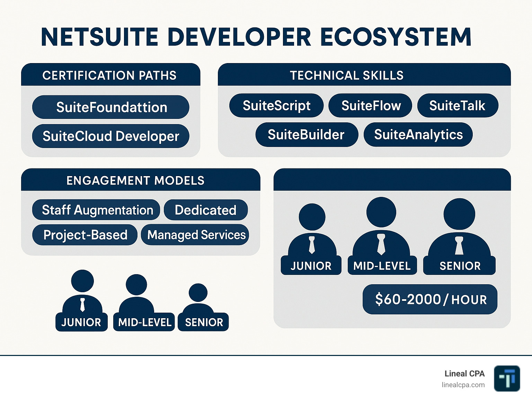Click the Staff Augmentation pill
Screen dimensions: 532x400
pos(96,210)
